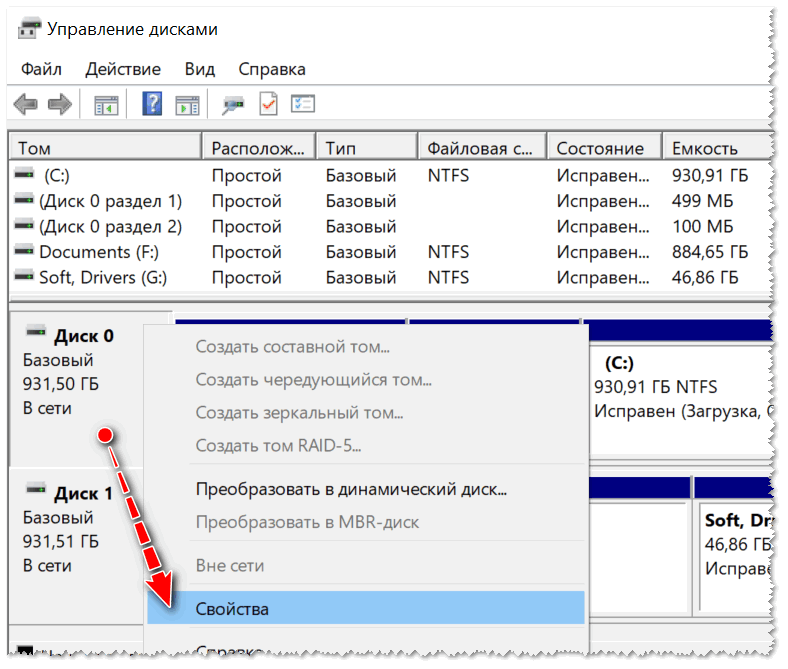This screenshot has height=669, width=788.
Task: Choose Свойства in the context menu
Action: [x=366, y=608]
